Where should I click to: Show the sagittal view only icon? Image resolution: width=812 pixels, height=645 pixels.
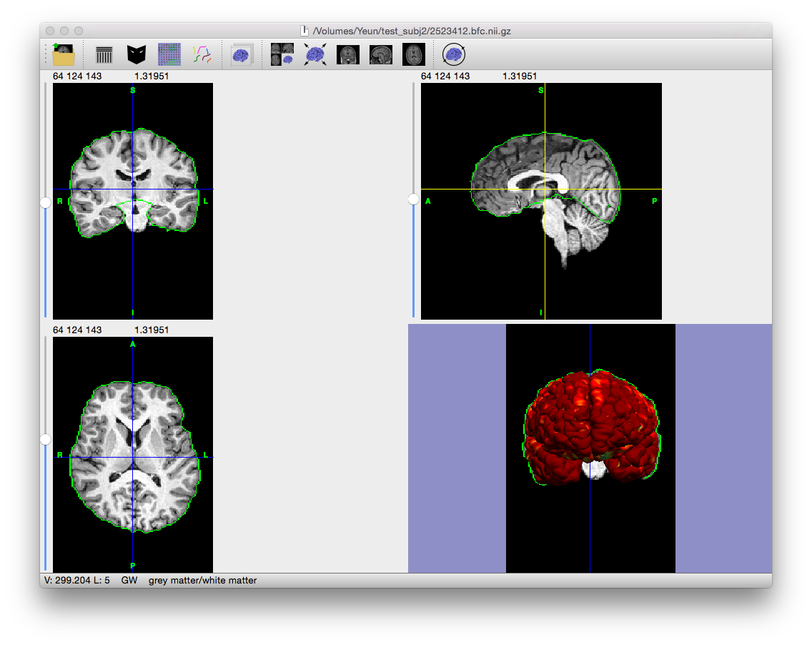[380, 54]
